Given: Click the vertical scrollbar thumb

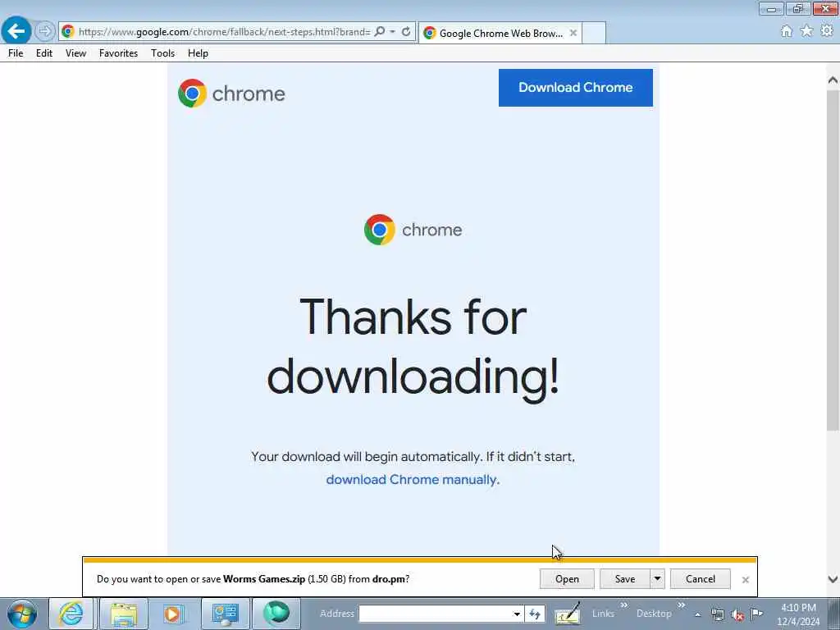Looking at the screenshot, I should point(833,260).
